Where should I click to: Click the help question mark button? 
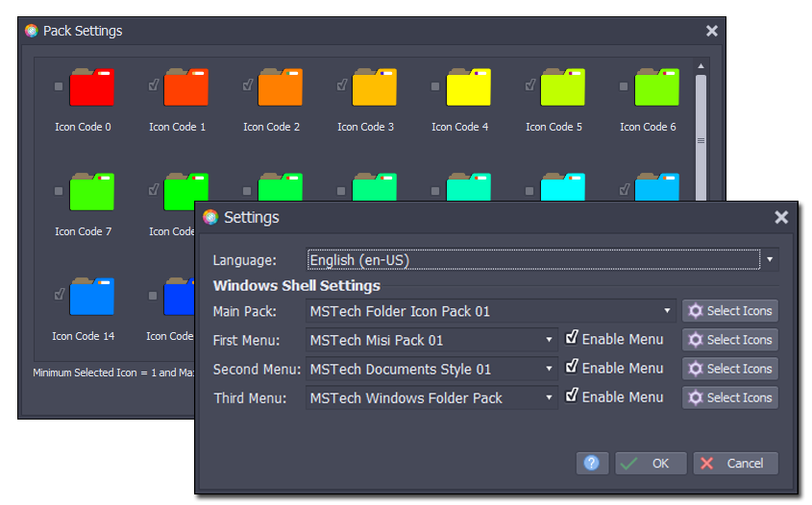coord(592,463)
